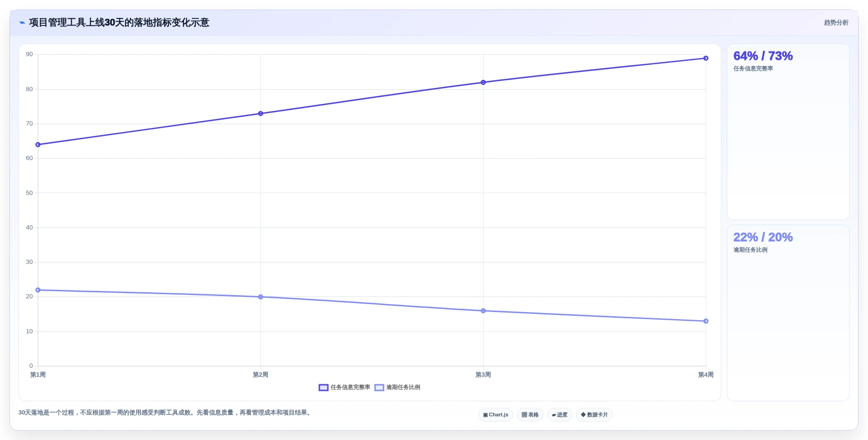Click the 64% / 73% metric value
Screen dimensions: 868x440
763,56
